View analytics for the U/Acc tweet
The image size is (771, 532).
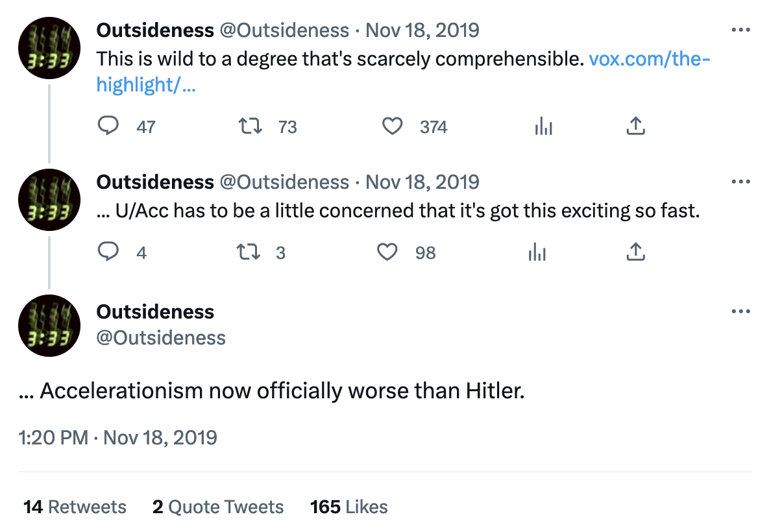537,252
